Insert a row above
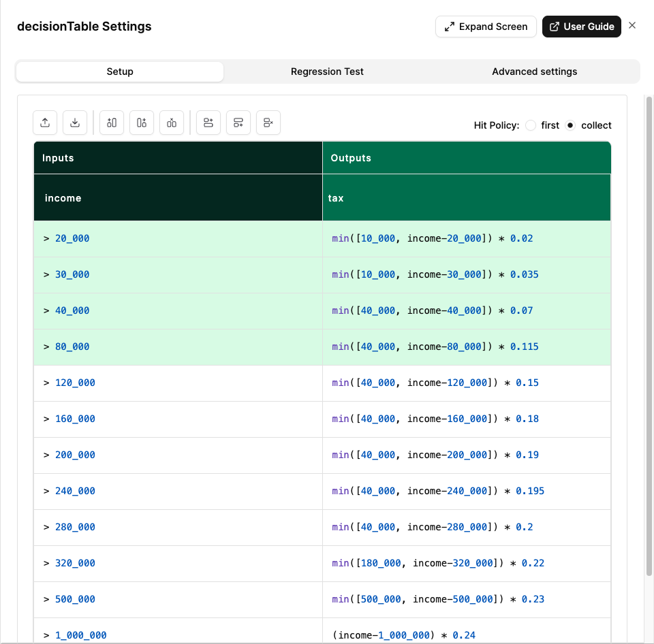 (208, 123)
